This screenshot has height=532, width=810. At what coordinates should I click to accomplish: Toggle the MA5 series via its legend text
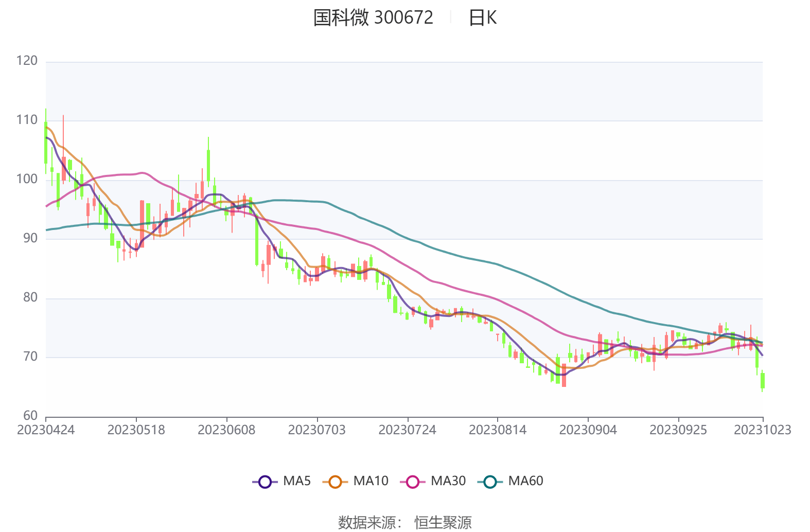297,481
